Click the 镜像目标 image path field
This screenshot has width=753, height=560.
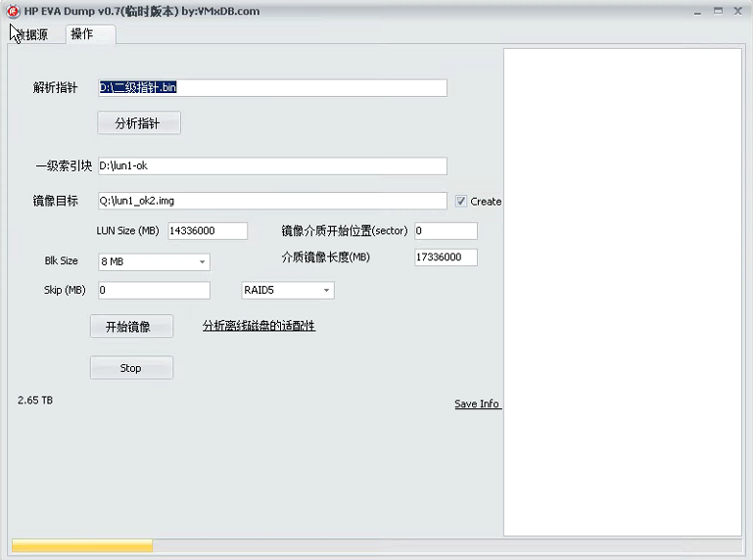pyautogui.click(x=272, y=201)
